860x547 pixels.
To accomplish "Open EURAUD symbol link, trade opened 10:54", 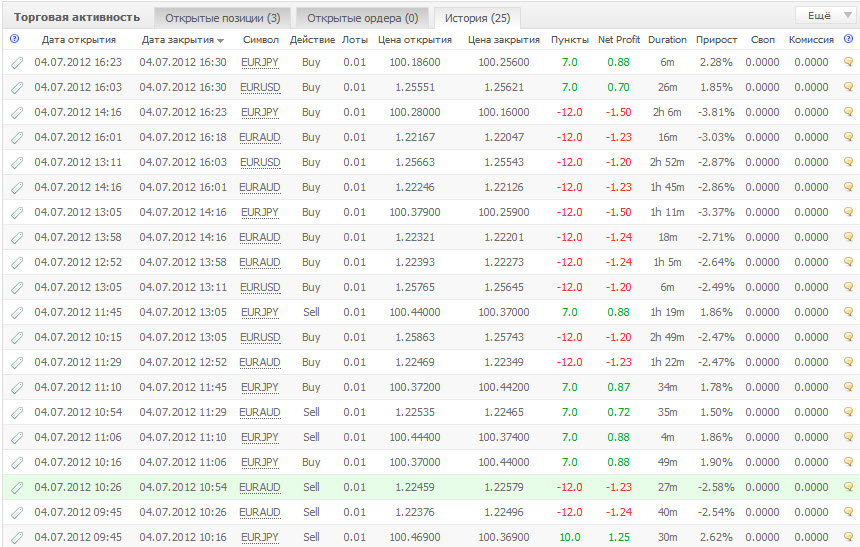I will 260,413.
